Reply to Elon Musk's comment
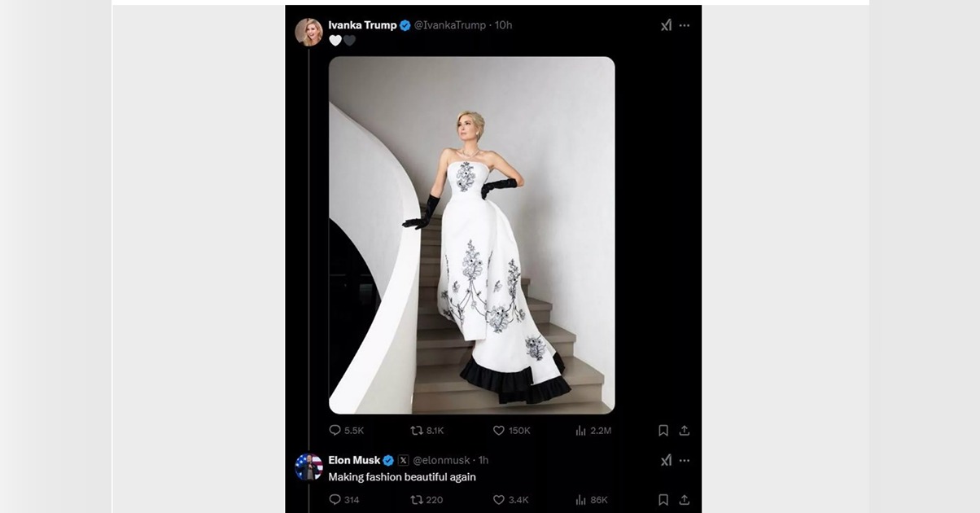Screen dimensions: 980x513 (334, 498)
